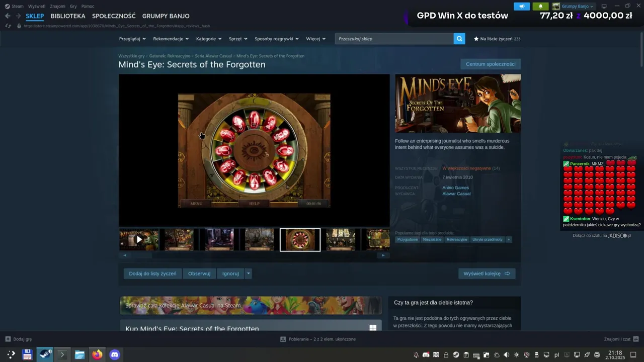Open the system application launcher
644x362 pixels.
(x=11, y=354)
